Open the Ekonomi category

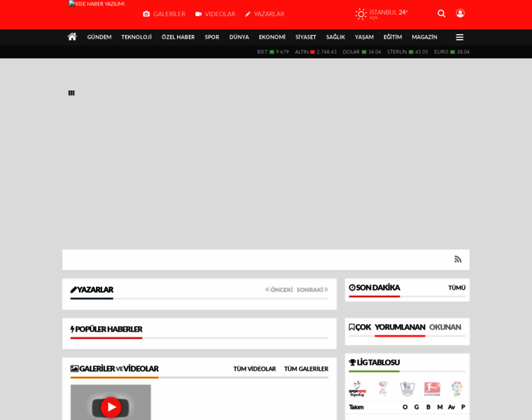(x=272, y=37)
